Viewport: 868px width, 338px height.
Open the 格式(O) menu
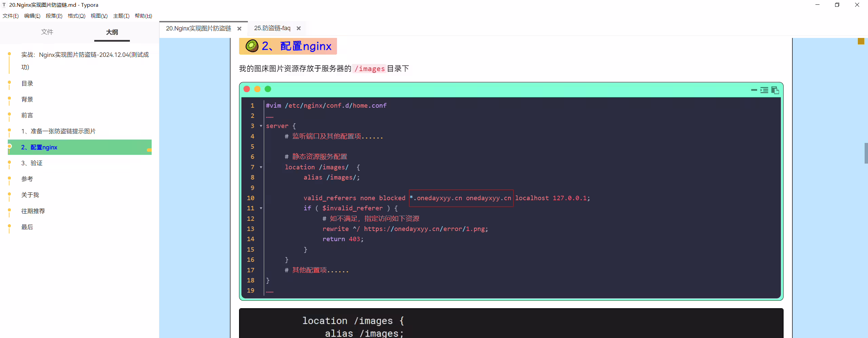pos(76,16)
